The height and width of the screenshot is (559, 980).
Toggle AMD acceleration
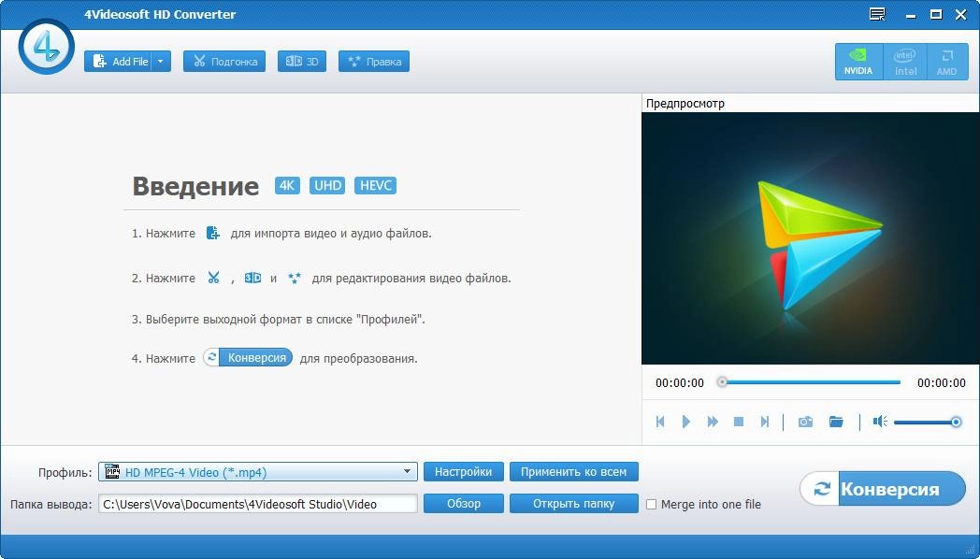click(x=947, y=62)
